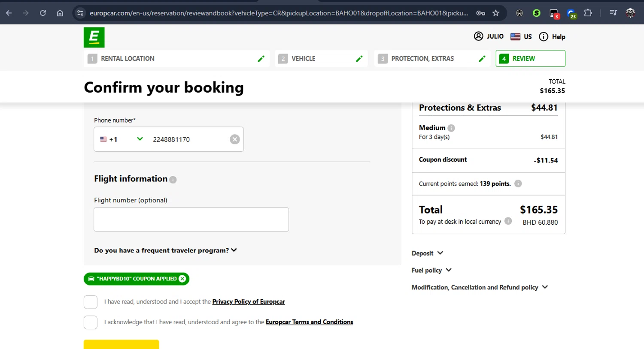This screenshot has width=644, height=349.
Task: Open JULIO account menu
Action: pos(489,36)
